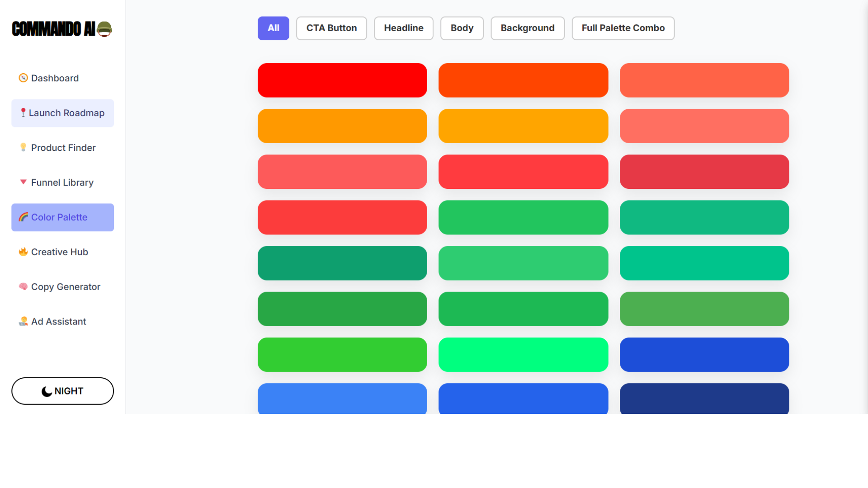Screen dimensions: 868x488
Task: Click the Funnel Library triangle icon
Action: (23, 182)
